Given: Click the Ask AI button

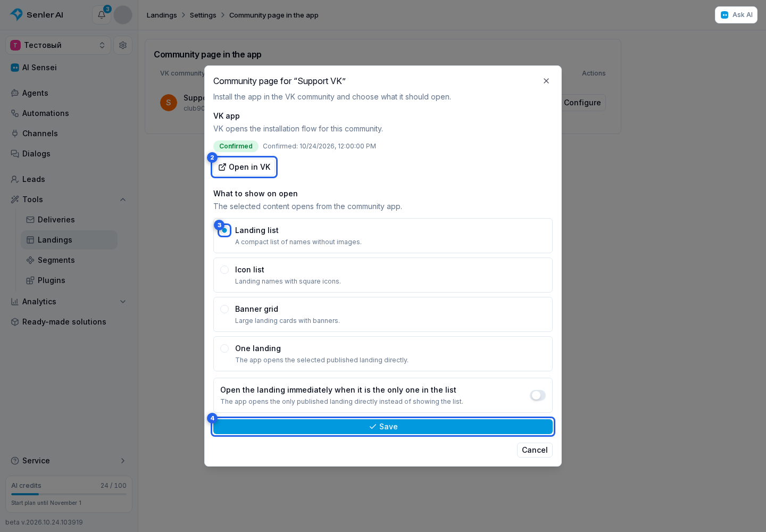Looking at the screenshot, I should click(x=736, y=15).
